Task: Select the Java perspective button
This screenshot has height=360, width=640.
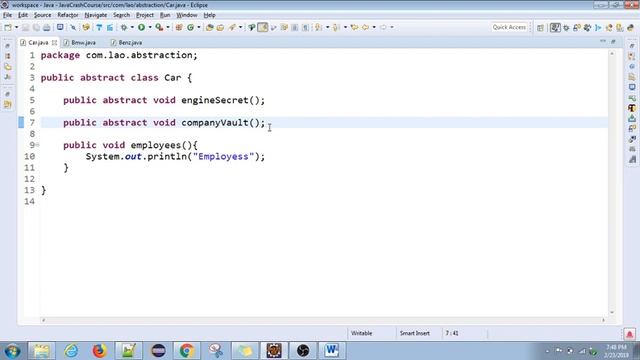Action: [x=555, y=28]
